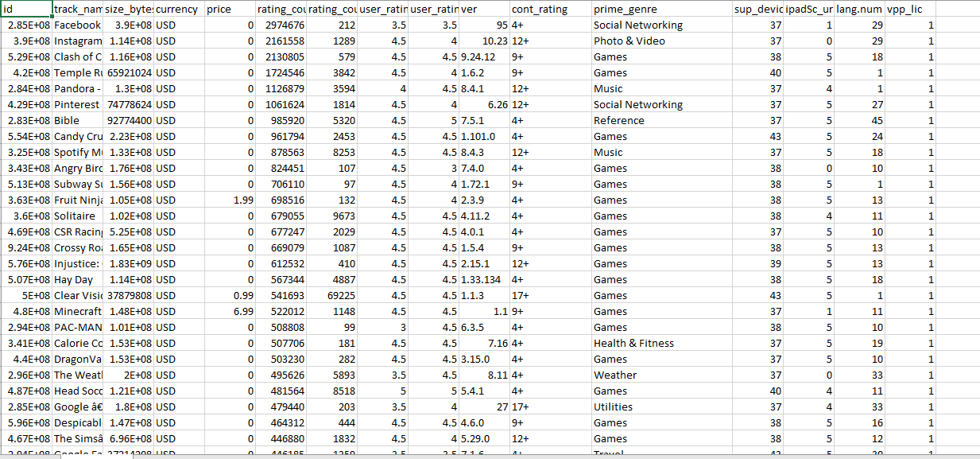Click the rating count cell 1126879
Screen dimensions: 980x459
281,89
